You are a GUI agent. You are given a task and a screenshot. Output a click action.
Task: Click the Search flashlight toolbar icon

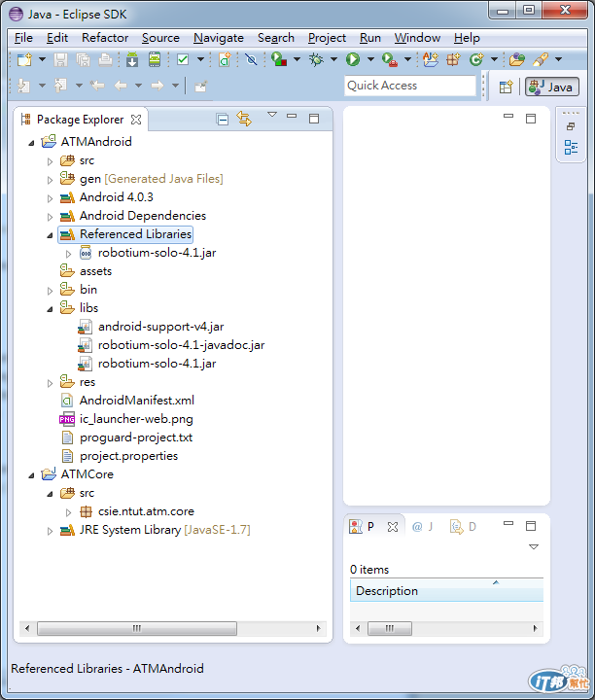[x=541, y=59]
